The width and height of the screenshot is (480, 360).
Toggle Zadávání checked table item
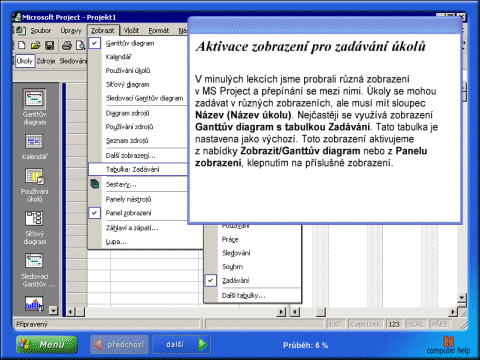[x=252, y=280]
